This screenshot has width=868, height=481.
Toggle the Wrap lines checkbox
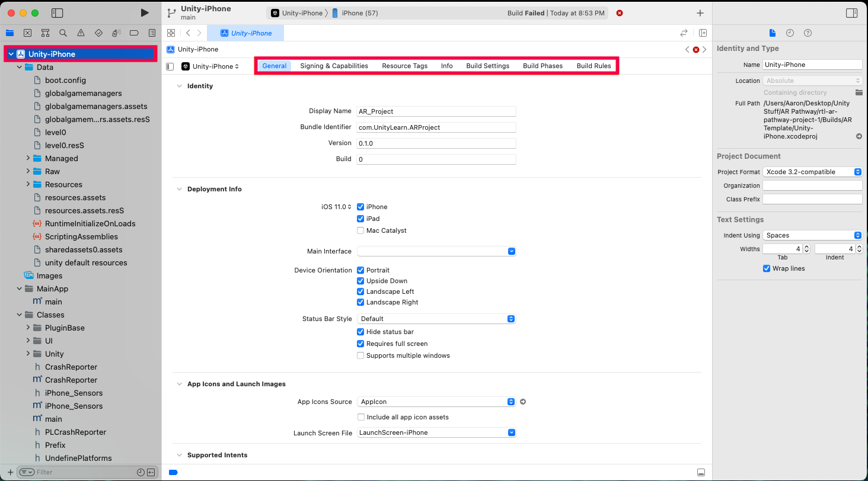tap(767, 268)
